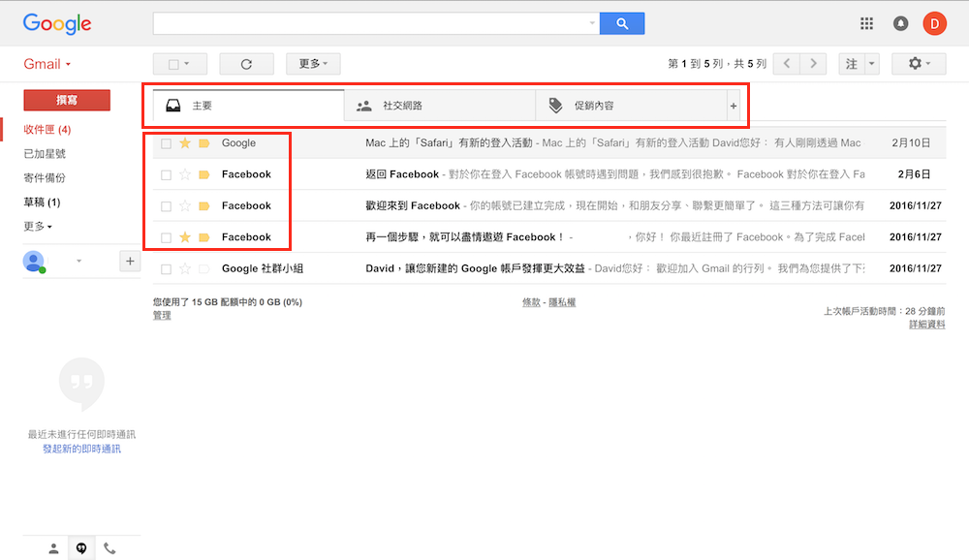The image size is (969, 560).
Task: Select the 返回 Facebook email checkbox
Action: click(x=166, y=174)
